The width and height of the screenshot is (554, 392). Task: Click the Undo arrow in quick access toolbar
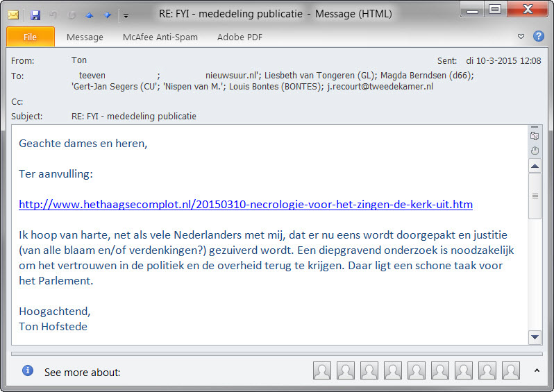(x=53, y=15)
